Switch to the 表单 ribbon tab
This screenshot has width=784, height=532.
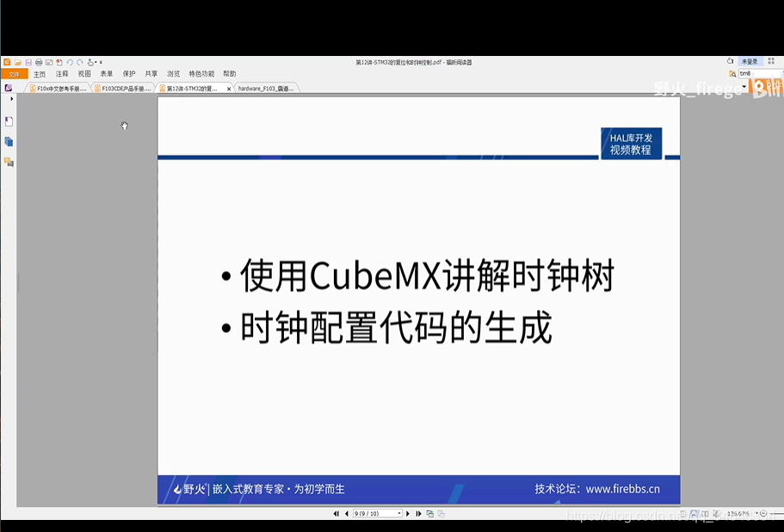click(x=107, y=73)
